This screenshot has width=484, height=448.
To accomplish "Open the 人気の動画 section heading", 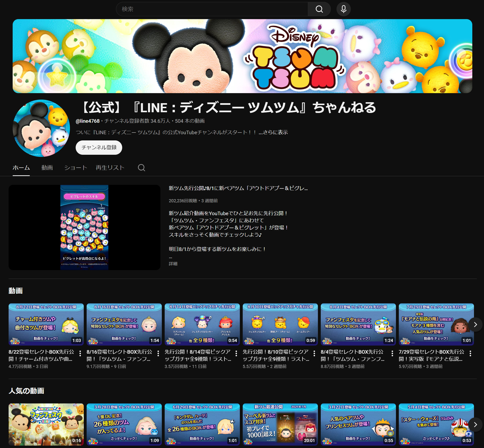I will coord(26,391).
